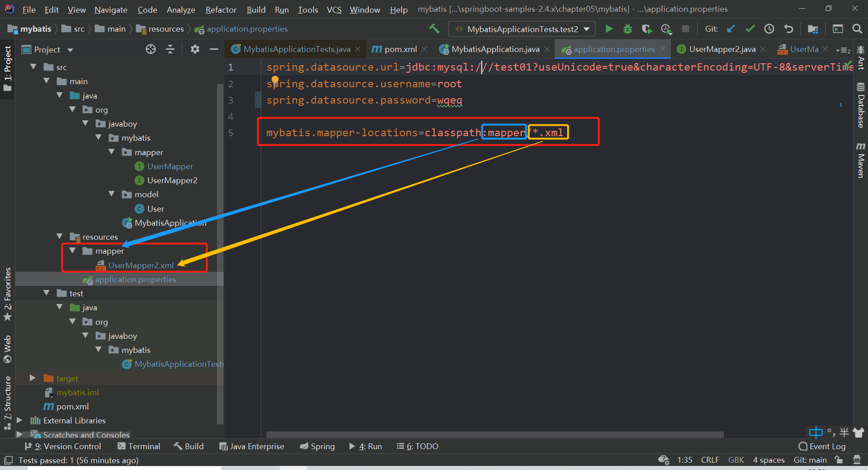Click the profiler run icon
868x470 pixels.
tap(666, 29)
